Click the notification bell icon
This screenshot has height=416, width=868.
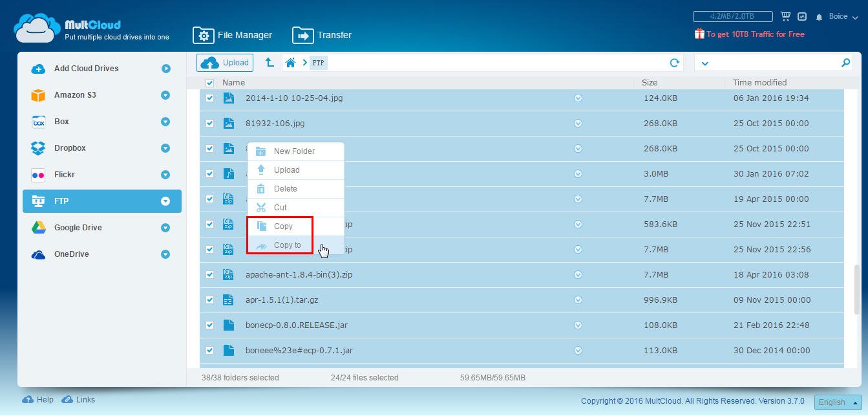(x=819, y=17)
